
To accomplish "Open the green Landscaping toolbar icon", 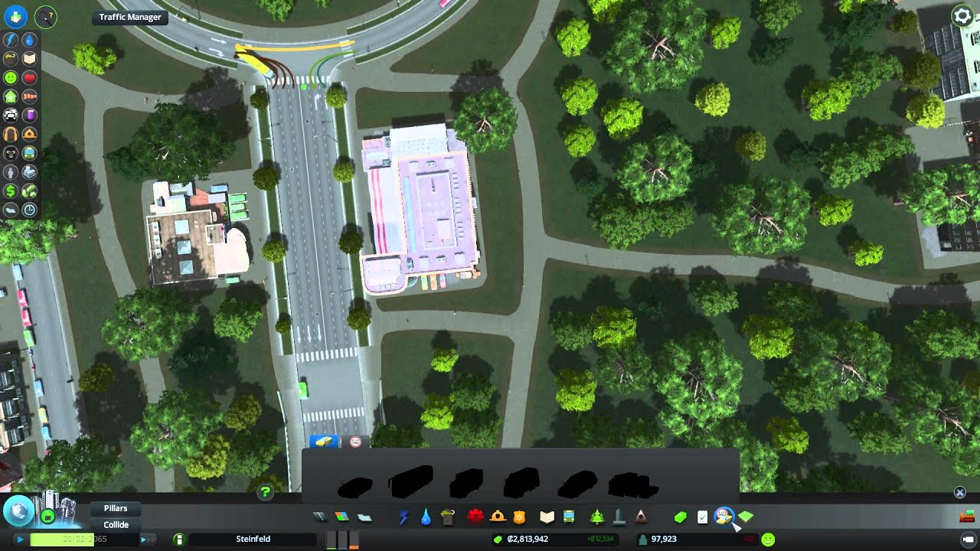I will tap(746, 517).
